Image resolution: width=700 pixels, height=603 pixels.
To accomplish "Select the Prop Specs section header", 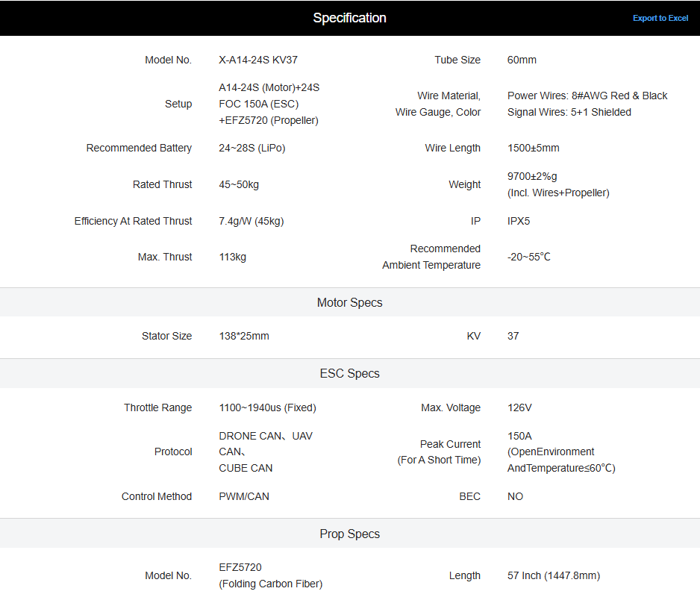I will click(x=349, y=534).
